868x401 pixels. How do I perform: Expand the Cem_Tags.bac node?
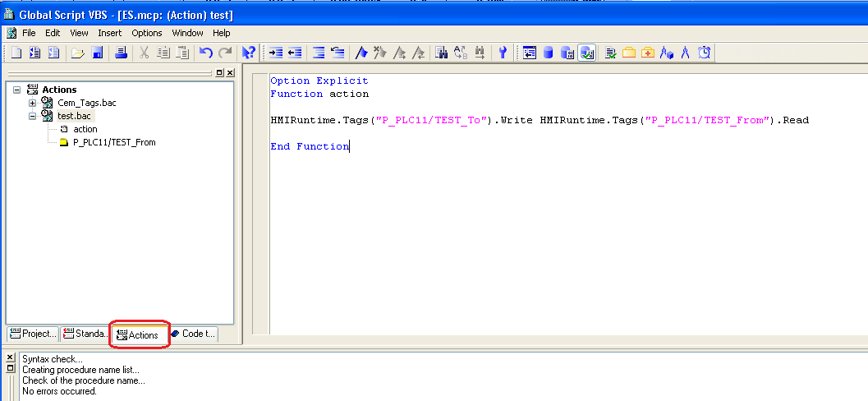(x=32, y=103)
